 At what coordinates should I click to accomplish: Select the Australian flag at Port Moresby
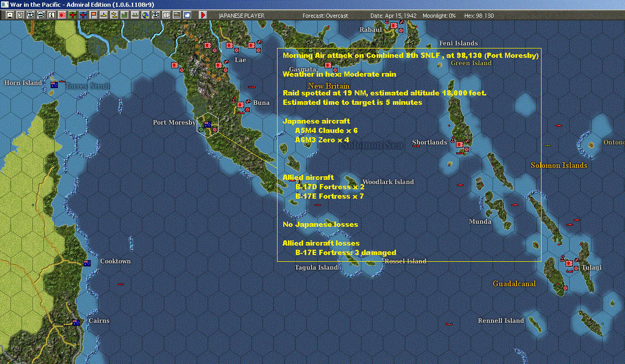click(x=207, y=125)
